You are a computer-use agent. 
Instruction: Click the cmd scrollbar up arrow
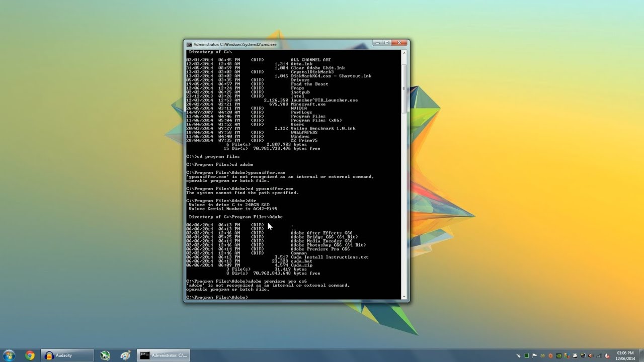pos(404,52)
